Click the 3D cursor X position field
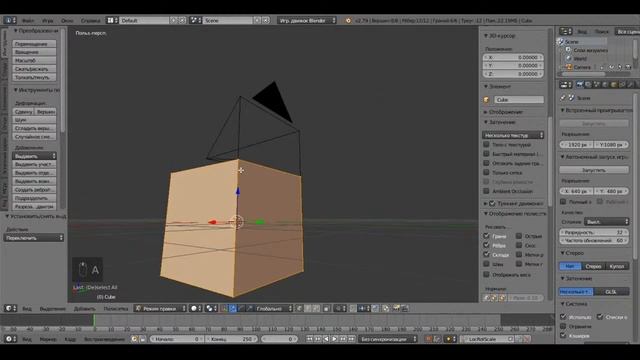 coord(513,58)
